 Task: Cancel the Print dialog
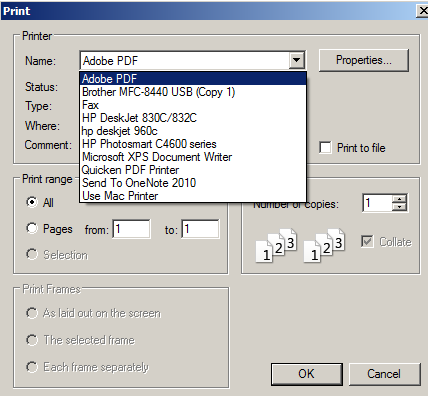click(x=384, y=374)
